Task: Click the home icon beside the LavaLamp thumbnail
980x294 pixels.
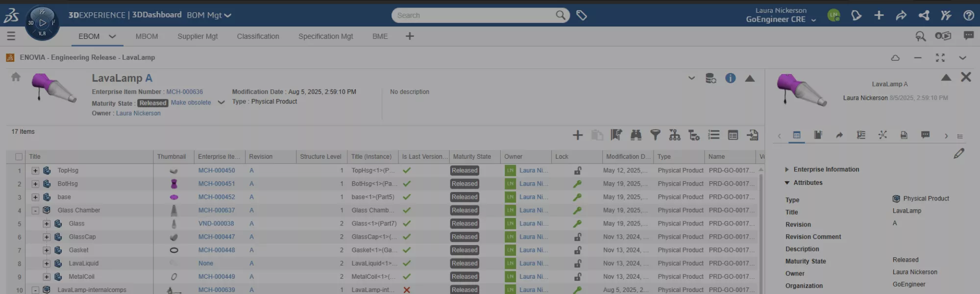Action: (x=16, y=77)
